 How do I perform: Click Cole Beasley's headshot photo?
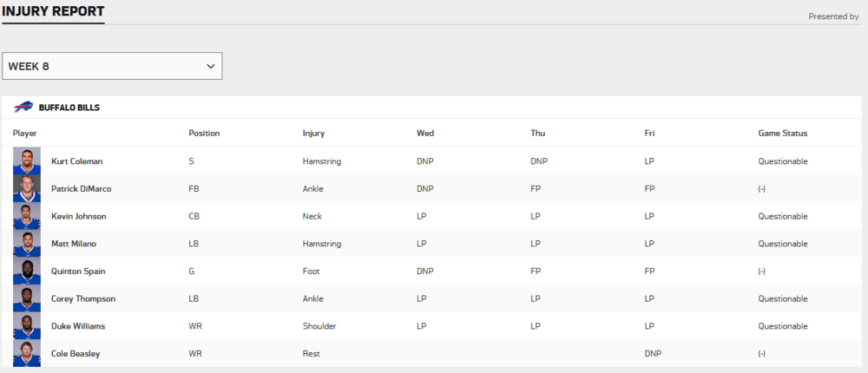tap(27, 353)
